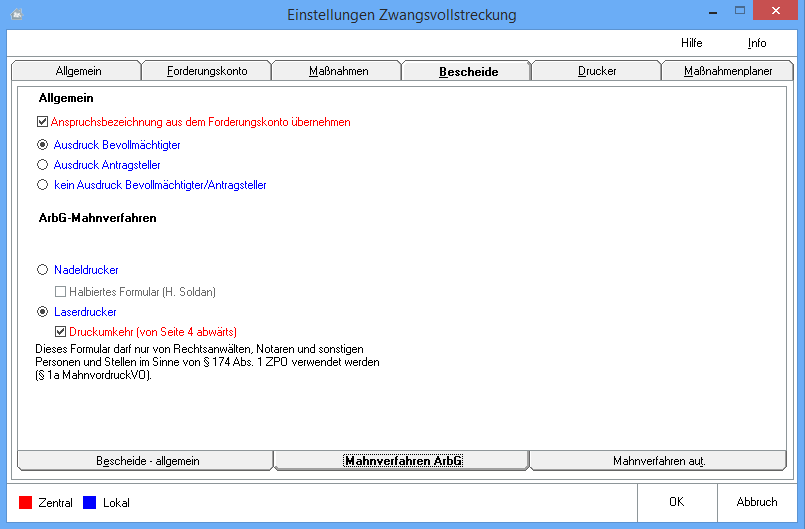This screenshot has width=805, height=529.
Task: Open the Forderungskonto tab
Action: (x=206, y=71)
